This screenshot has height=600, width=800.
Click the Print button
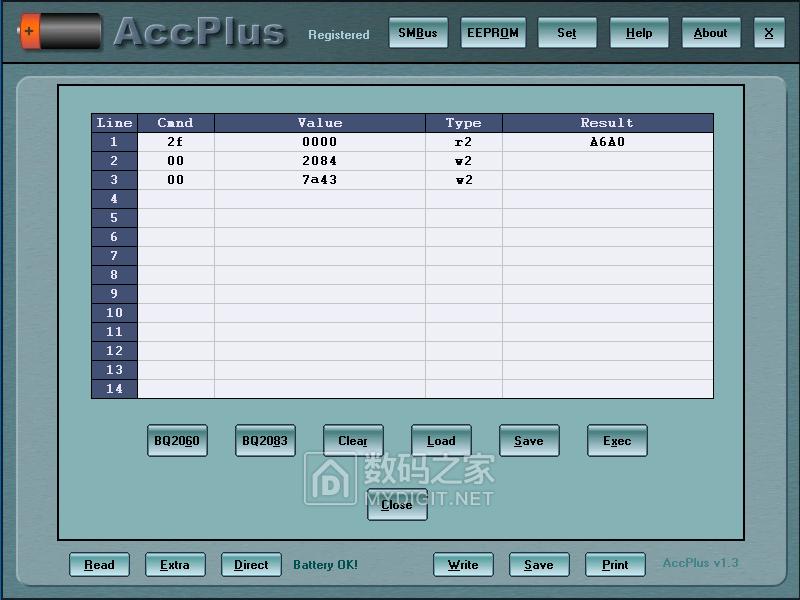tap(615, 565)
